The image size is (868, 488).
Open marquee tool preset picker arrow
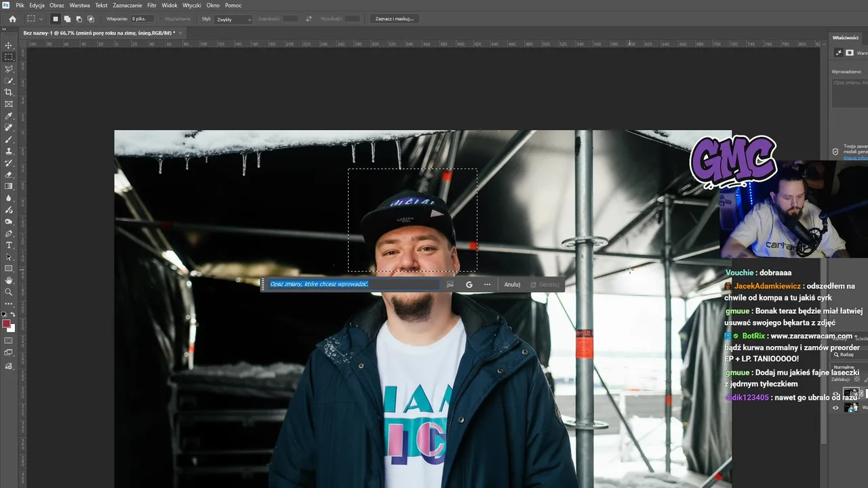(41, 19)
